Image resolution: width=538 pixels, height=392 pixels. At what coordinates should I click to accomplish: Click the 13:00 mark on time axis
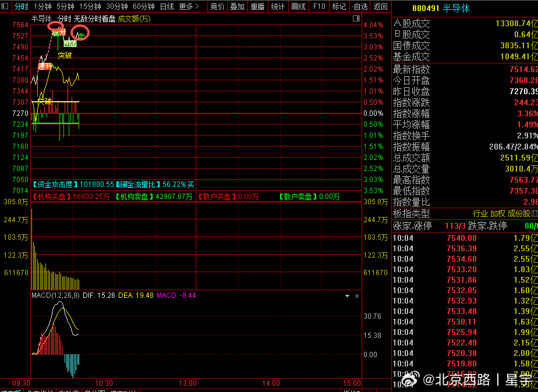[187, 383]
